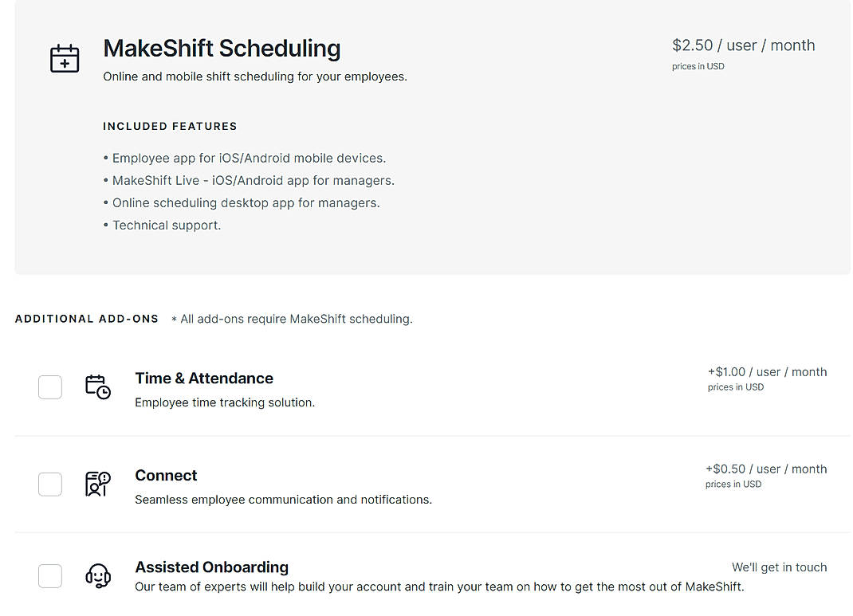Screen dimensions: 853x616
Task: Click the prices in USD note under $2.50
Action: point(698,66)
